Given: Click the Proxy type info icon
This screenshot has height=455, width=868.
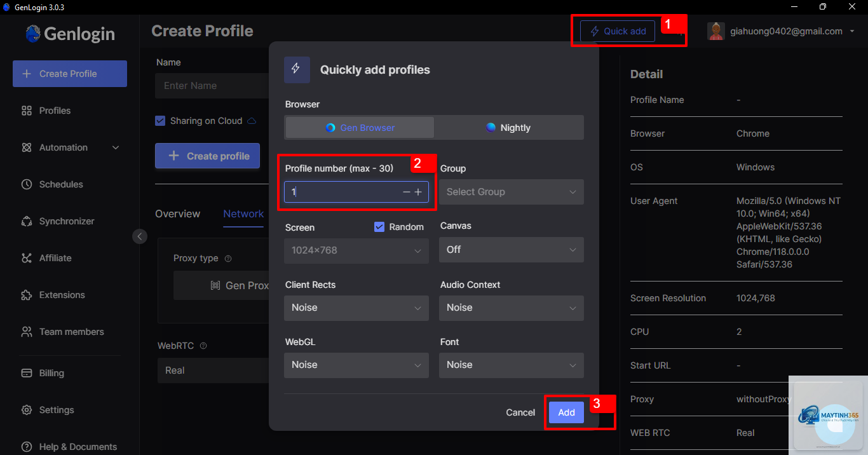Looking at the screenshot, I should tap(228, 259).
